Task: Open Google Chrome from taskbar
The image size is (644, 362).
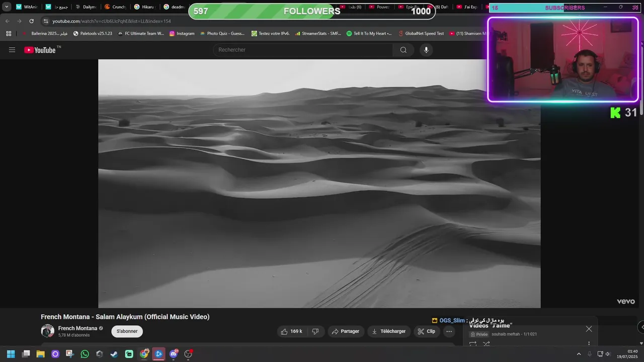Action: 144,354
